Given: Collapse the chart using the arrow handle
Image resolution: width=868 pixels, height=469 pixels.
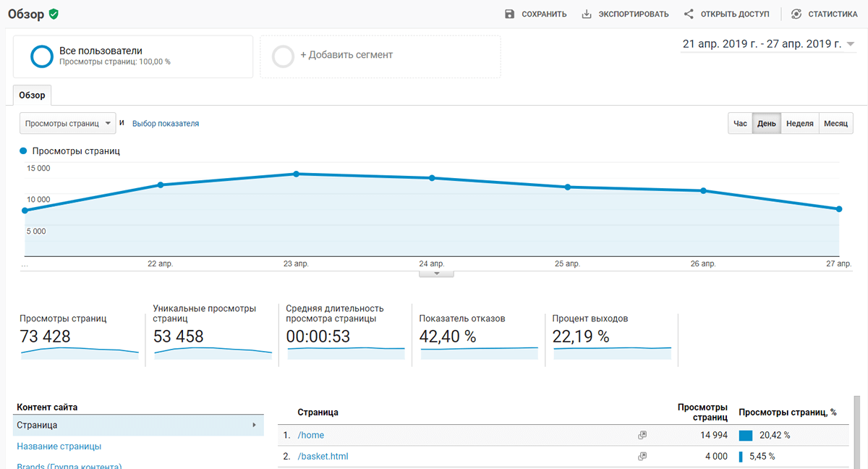Looking at the screenshot, I should (x=436, y=274).
